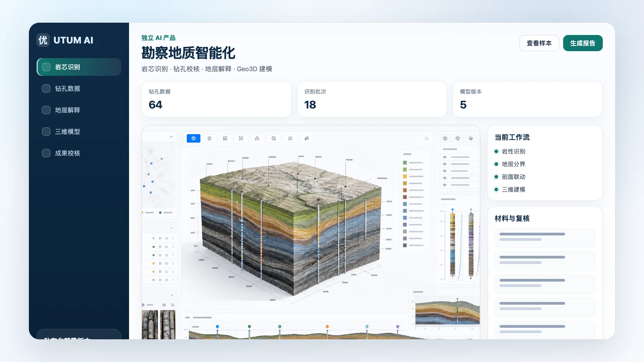This screenshot has width=644, height=362.
Task: Click the focus-frame tool, fourth in the viewer toolbar
Action: (241, 138)
